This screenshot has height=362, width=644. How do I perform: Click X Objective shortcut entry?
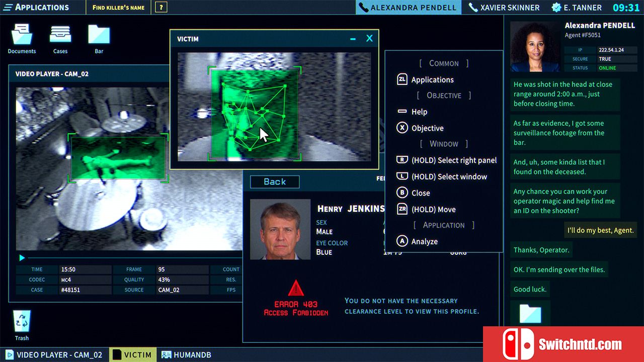pyautogui.click(x=420, y=128)
